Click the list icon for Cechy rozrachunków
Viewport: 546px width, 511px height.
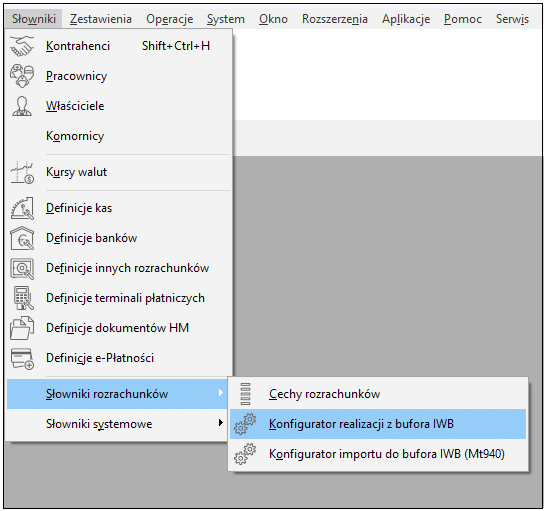coord(245,394)
